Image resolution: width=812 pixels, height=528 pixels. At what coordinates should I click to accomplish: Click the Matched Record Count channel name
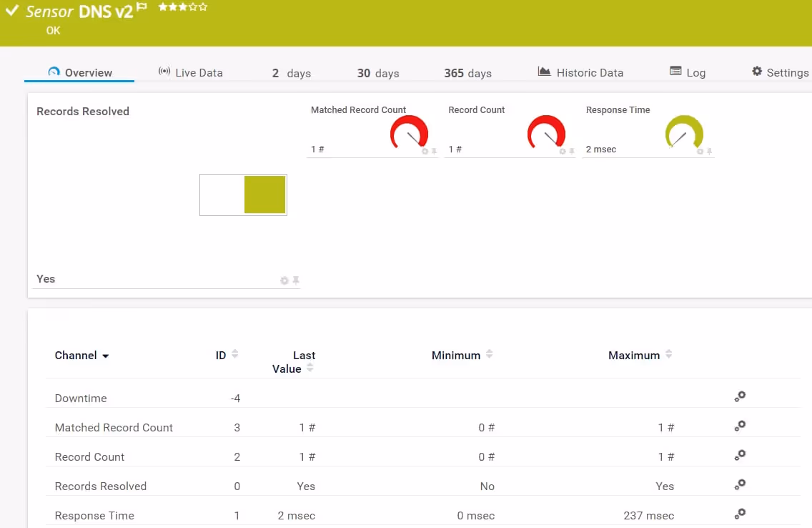pos(114,428)
